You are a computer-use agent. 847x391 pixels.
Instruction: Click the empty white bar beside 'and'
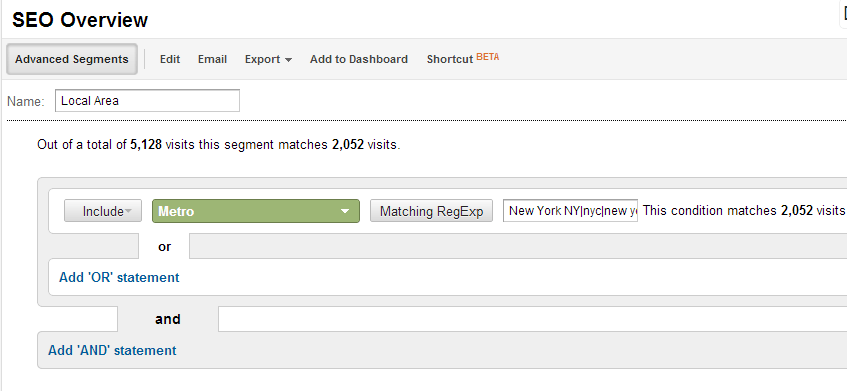[533, 319]
